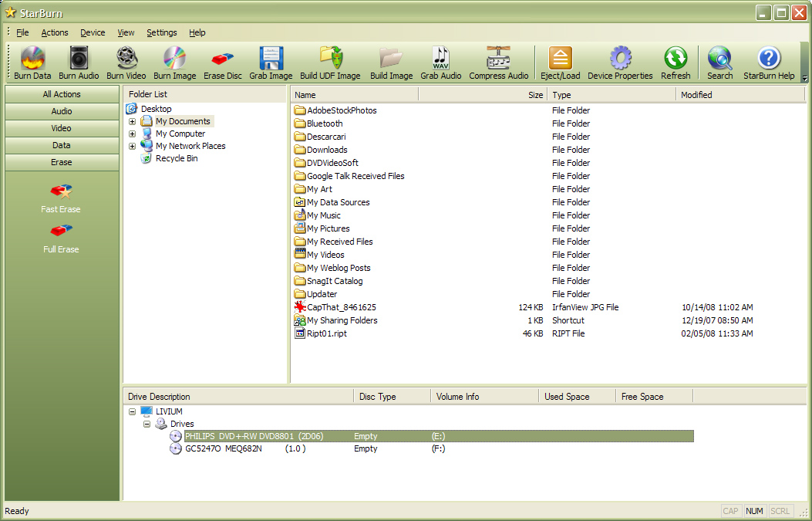Screen dimensions: 812x521
Task: Sort files by the Name column
Action: tap(355, 95)
